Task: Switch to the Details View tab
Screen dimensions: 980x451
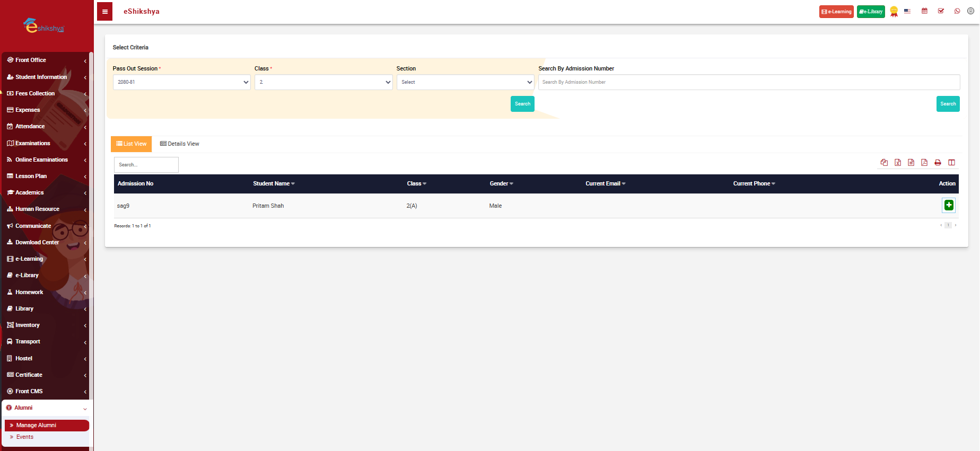Action: pos(180,144)
